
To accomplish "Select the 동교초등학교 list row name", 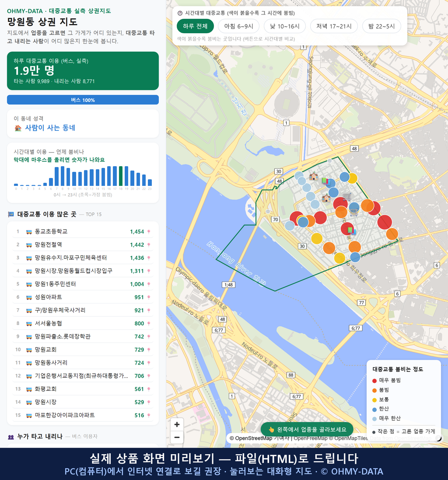I will tap(51, 231).
